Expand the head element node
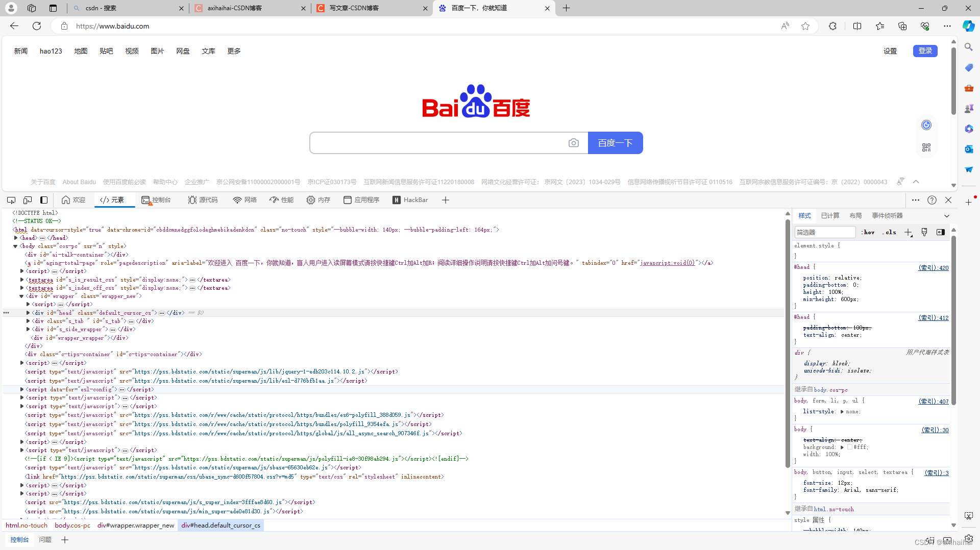 pyautogui.click(x=16, y=238)
